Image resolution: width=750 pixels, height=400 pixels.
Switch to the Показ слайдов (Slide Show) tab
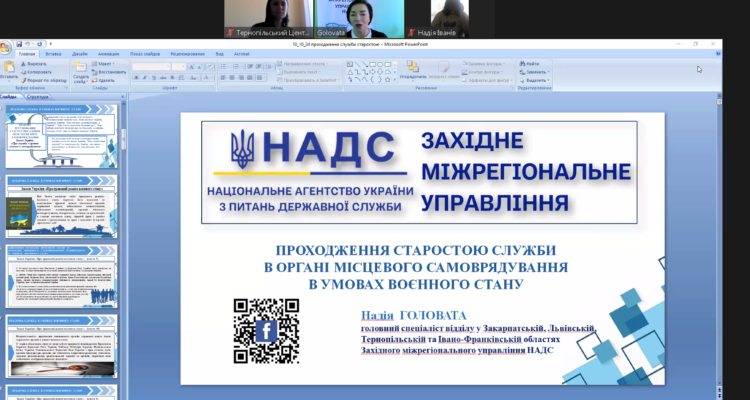(x=145, y=54)
